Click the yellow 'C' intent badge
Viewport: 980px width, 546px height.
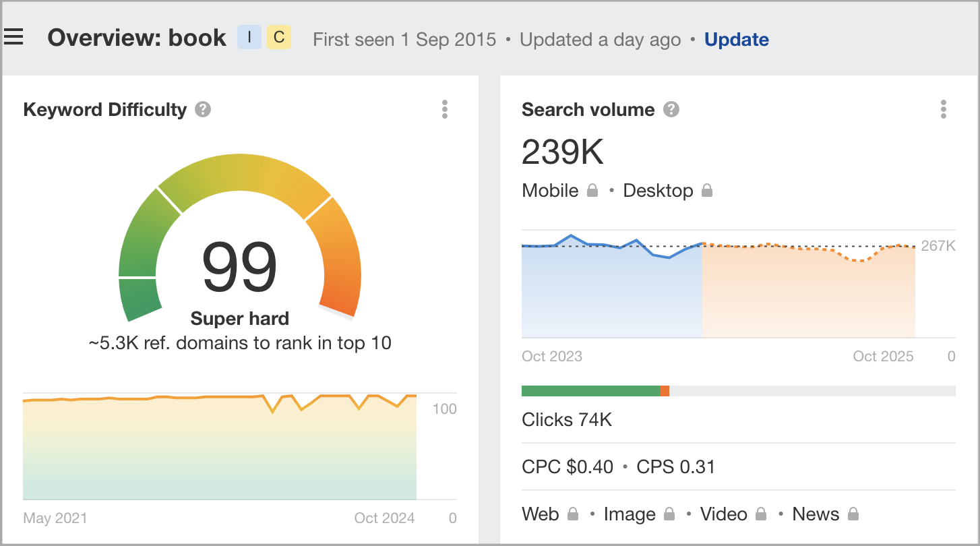[279, 38]
